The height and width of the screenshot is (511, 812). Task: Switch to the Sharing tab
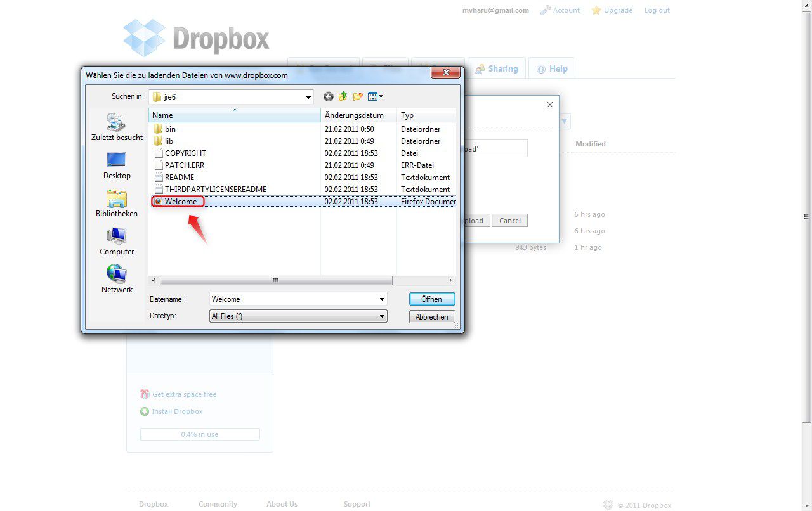click(497, 68)
